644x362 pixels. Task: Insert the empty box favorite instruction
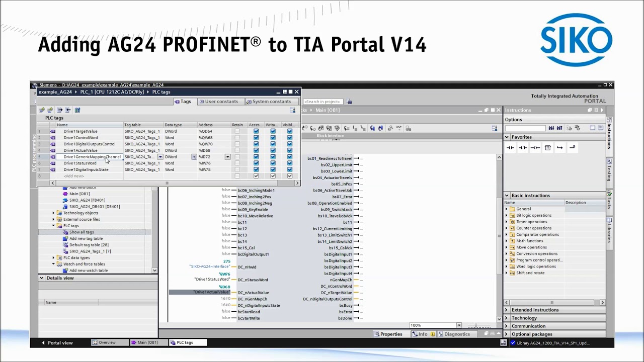(x=548, y=147)
